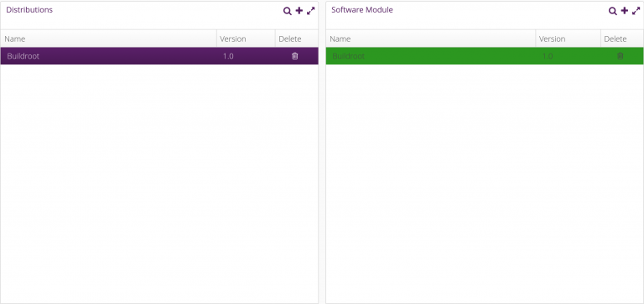Search in the Distributions panel

pyautogui.click(x=288, y=11)
